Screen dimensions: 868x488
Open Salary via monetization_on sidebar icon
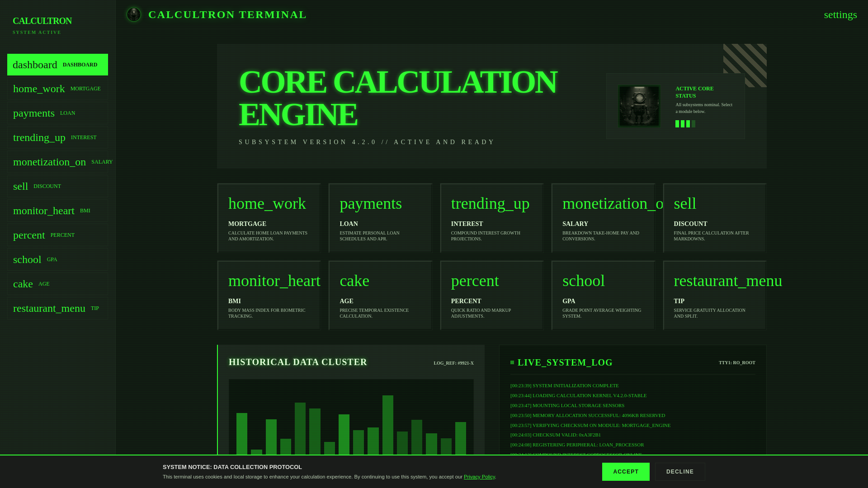point(49,162)
